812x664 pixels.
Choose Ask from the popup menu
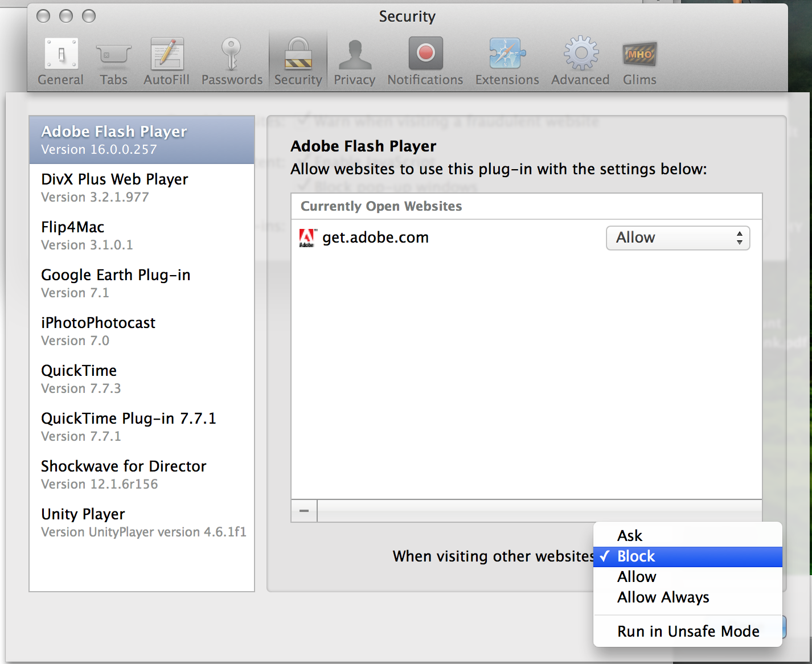pyautogui.click(x=688, y=536)
